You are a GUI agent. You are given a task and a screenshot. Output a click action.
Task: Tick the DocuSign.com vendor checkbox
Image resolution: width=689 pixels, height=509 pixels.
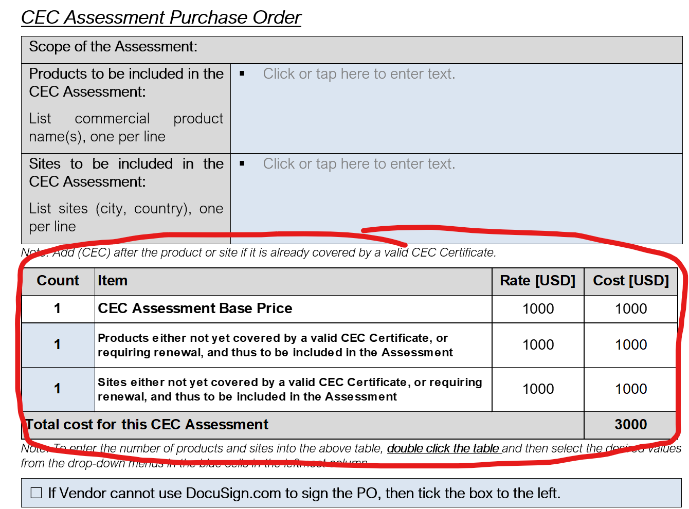click(x=36, y=493)
